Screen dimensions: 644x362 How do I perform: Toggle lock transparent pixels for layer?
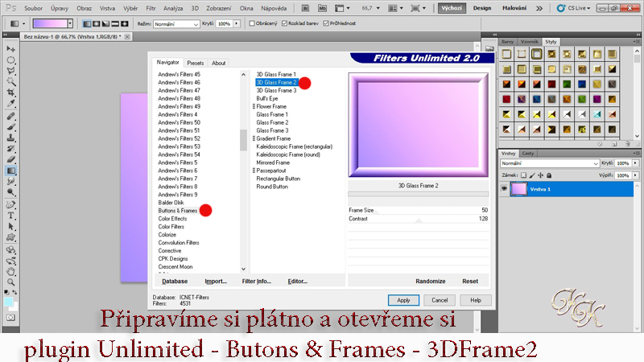[x=524, y=175]
